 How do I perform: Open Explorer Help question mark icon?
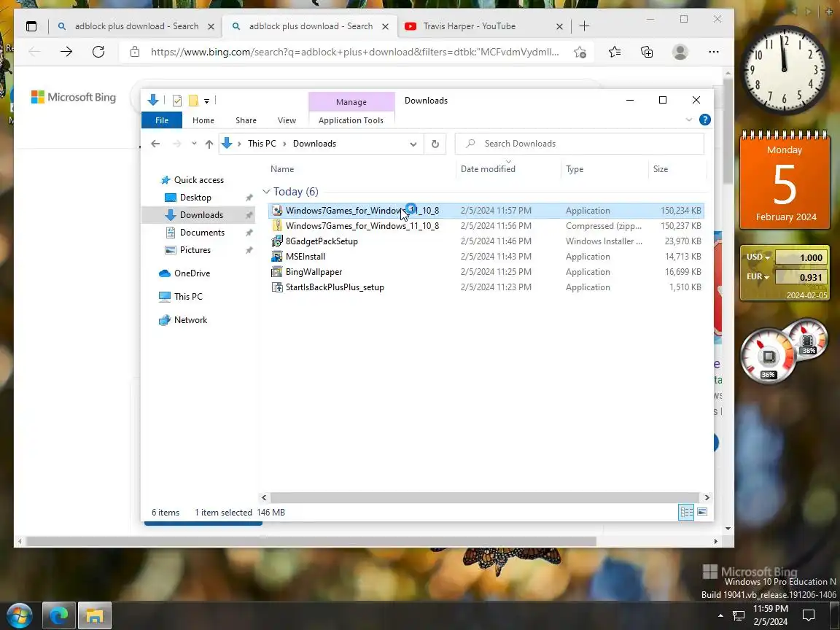pyautogui.click(x=705, y=120)
